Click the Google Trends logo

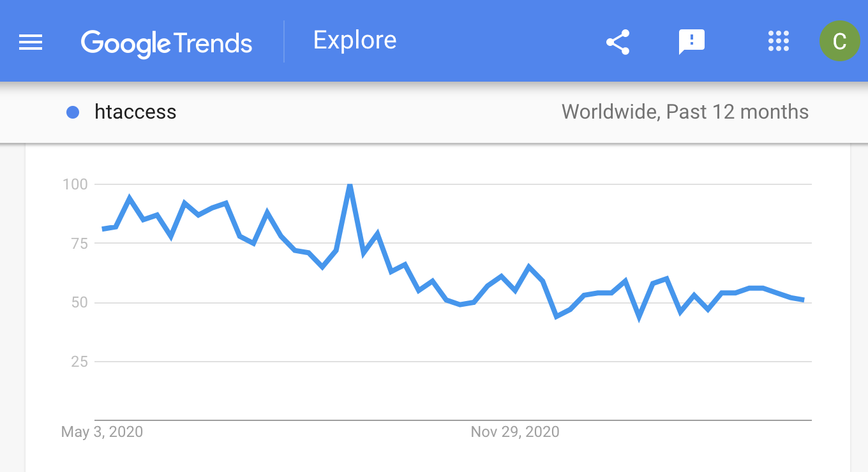167,44
